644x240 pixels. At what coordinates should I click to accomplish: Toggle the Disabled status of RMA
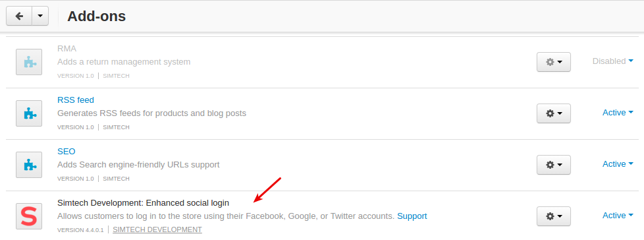pos(612,61)
